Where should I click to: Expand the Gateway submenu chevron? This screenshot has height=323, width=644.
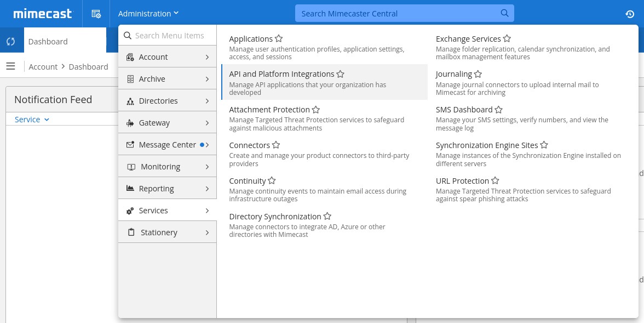click(x=207, y=123)
